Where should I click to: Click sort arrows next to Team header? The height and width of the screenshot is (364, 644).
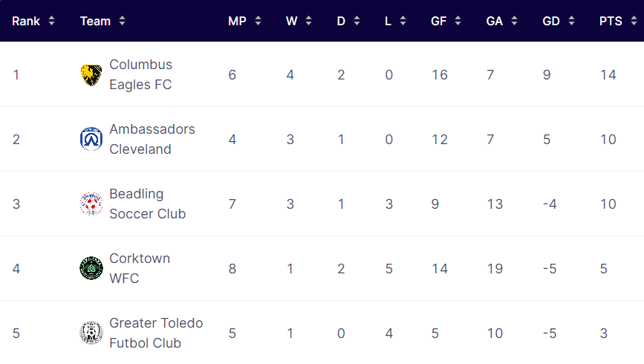(x=122, y=21)
